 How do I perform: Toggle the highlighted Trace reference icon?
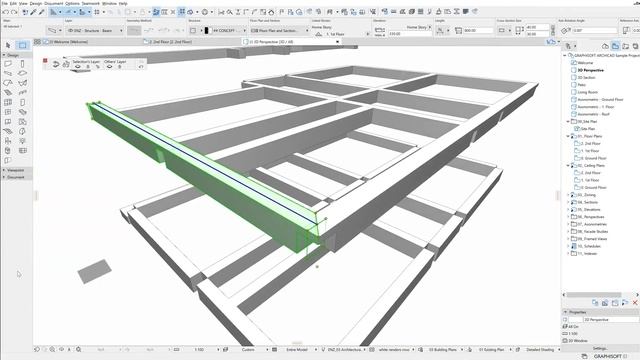(156, 12)
